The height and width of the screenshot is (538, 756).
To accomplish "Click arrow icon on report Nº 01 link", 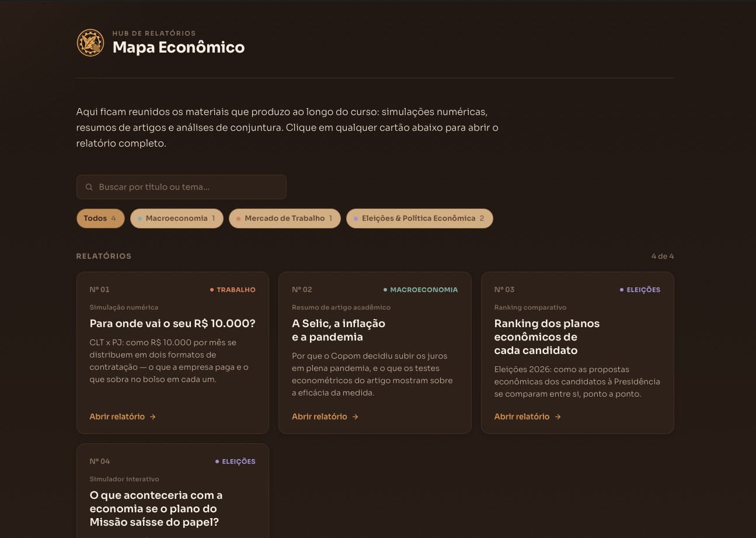I will click(x=152, y=416).
